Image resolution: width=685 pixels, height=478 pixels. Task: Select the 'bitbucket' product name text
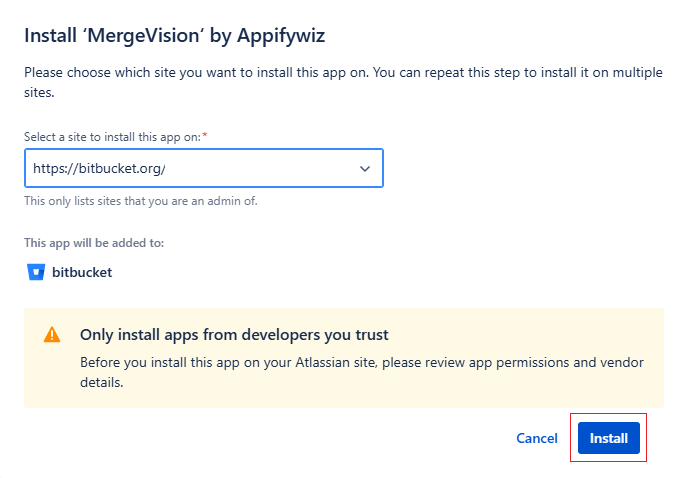click(82, 272)
